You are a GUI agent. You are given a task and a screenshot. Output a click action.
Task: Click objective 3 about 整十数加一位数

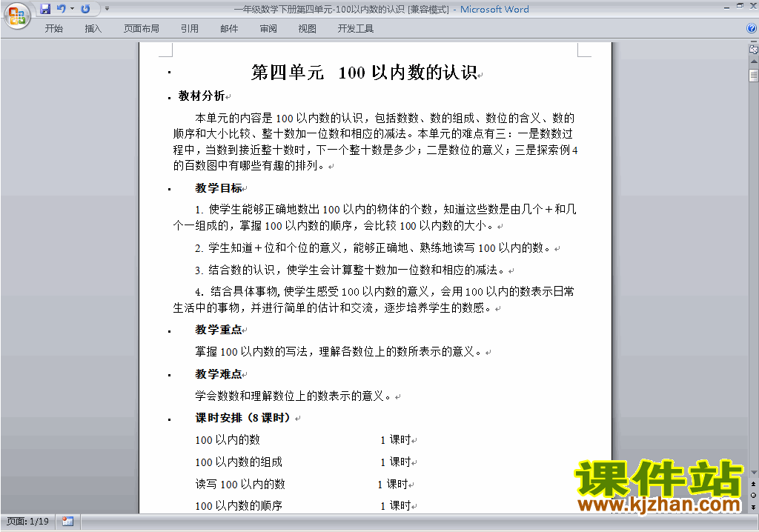click(x=350, y=270)
